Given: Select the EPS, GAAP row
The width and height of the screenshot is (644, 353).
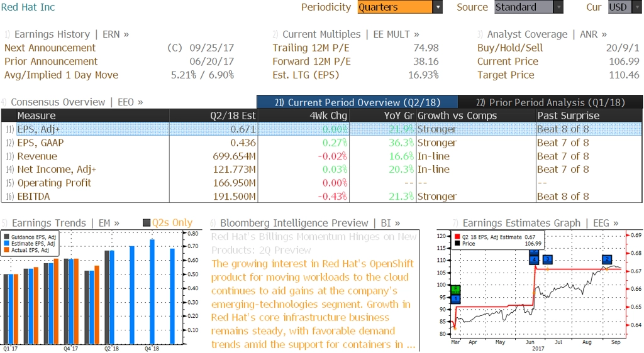Looking at the screenshot, I should [x=321, y=143].
